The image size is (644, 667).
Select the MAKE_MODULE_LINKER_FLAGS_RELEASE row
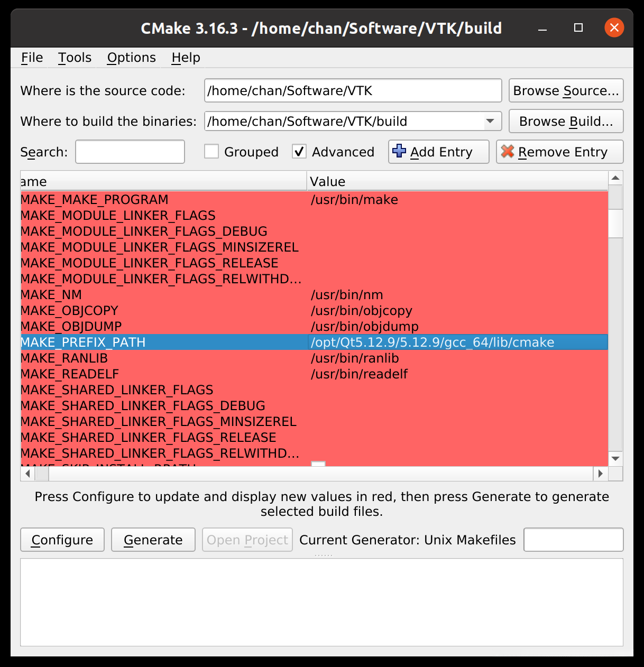pyautogui.click(x=314, y=263)
